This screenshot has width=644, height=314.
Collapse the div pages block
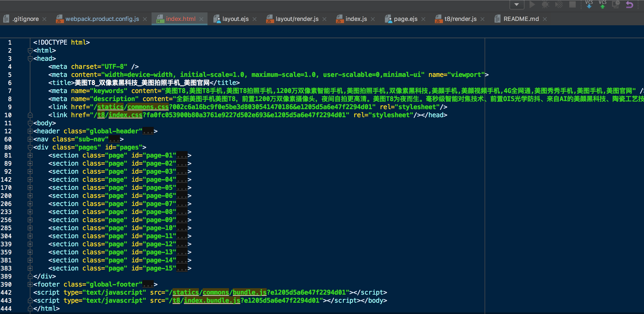tap(30, 147)
